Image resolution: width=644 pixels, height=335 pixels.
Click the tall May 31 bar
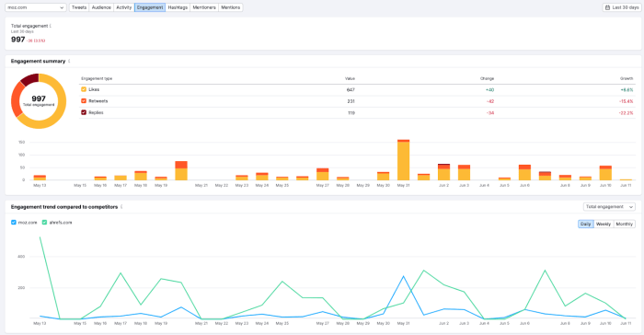403,161
